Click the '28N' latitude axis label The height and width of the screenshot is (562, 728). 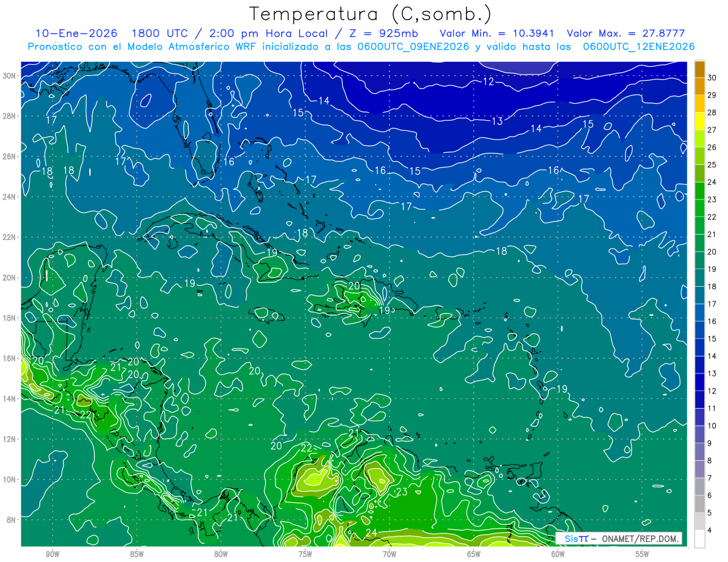tap(10, 116)
